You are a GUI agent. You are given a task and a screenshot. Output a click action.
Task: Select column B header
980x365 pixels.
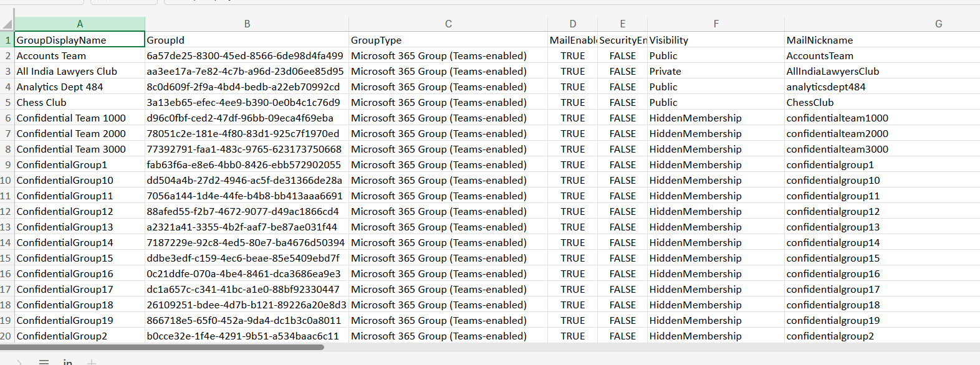coord(247,24)
